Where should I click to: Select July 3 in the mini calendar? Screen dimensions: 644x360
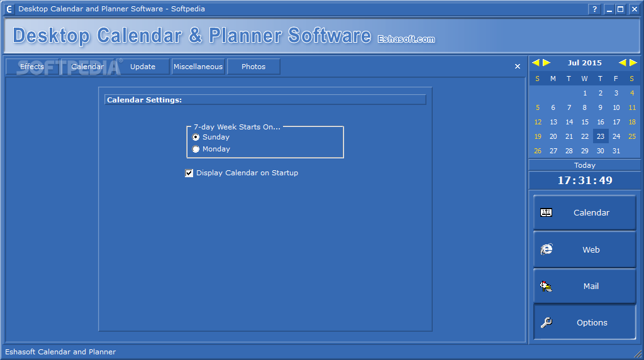(616, 93)
